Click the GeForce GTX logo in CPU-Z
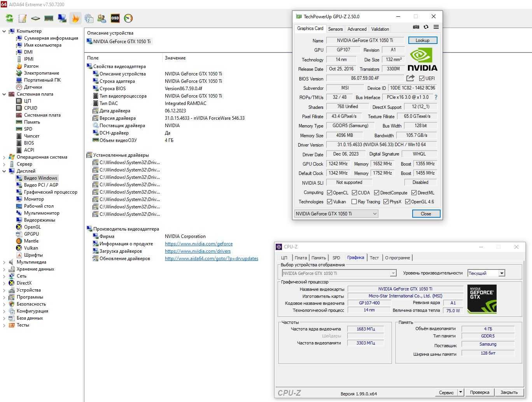Viewport: 532px width, 402px height. 482,299
